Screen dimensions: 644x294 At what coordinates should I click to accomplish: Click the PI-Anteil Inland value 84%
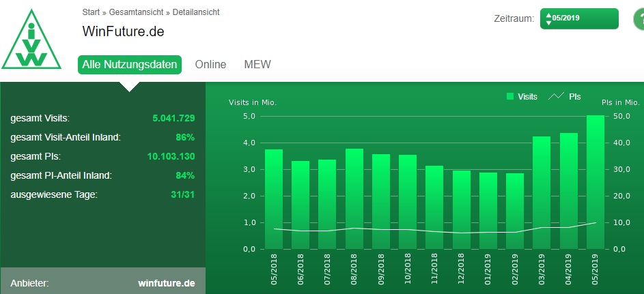pyautogui.click(x=185, y=175)
